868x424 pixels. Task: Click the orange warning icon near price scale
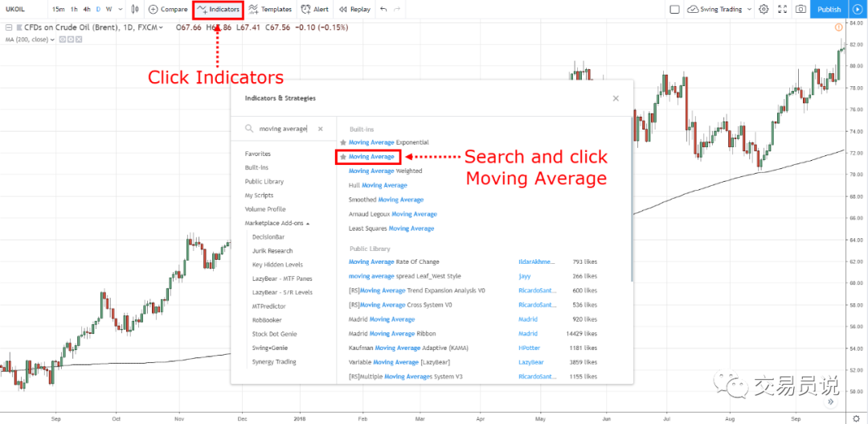pos(838,27)
